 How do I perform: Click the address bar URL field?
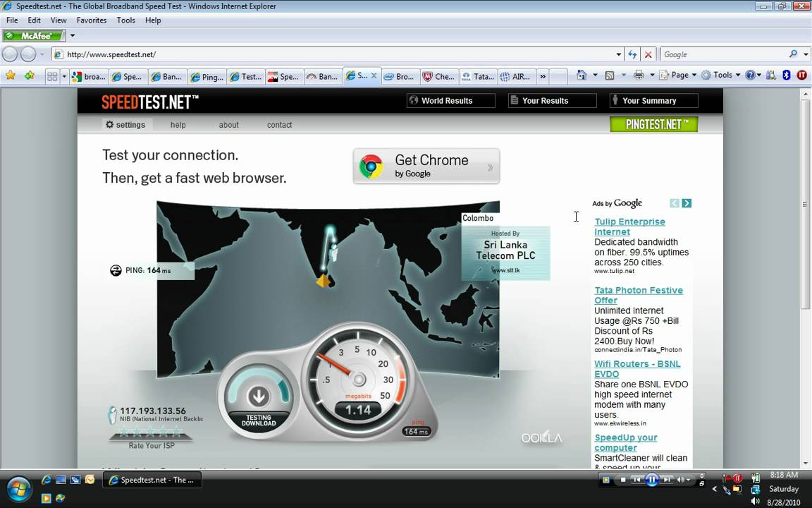(337, 54)
